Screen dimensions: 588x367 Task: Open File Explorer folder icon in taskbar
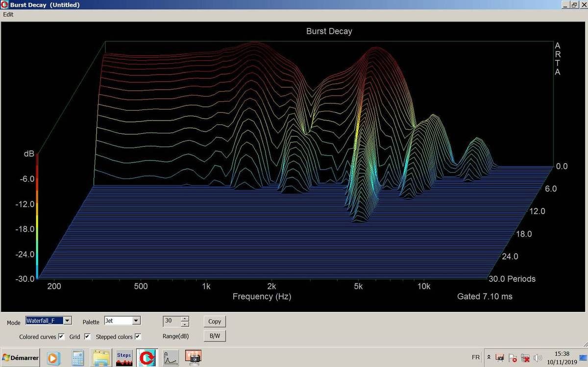pos(101,358)
